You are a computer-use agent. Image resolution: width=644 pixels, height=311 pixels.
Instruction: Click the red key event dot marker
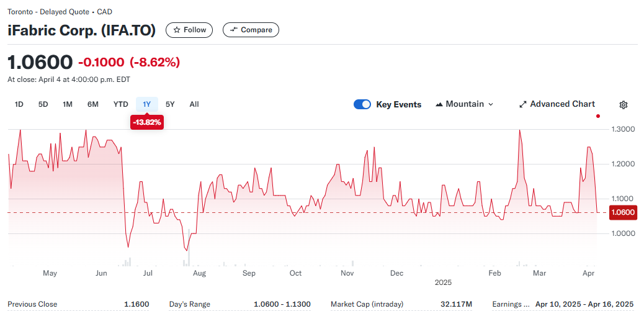(x=598, y=116)
